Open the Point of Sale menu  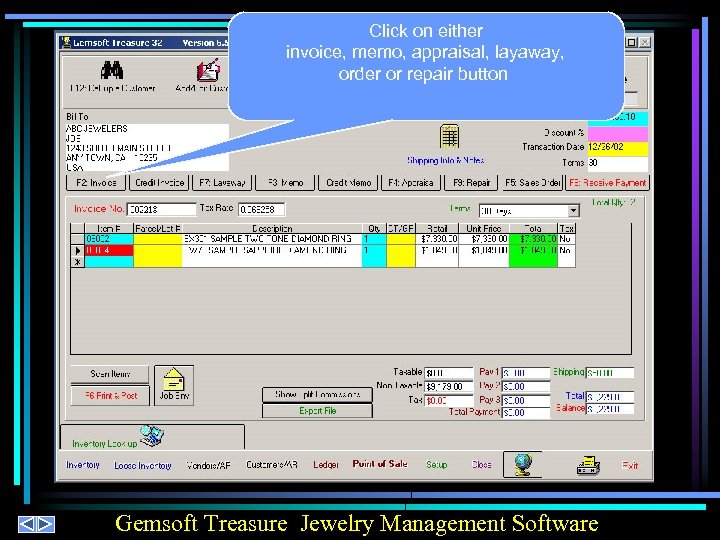(380, 464)
